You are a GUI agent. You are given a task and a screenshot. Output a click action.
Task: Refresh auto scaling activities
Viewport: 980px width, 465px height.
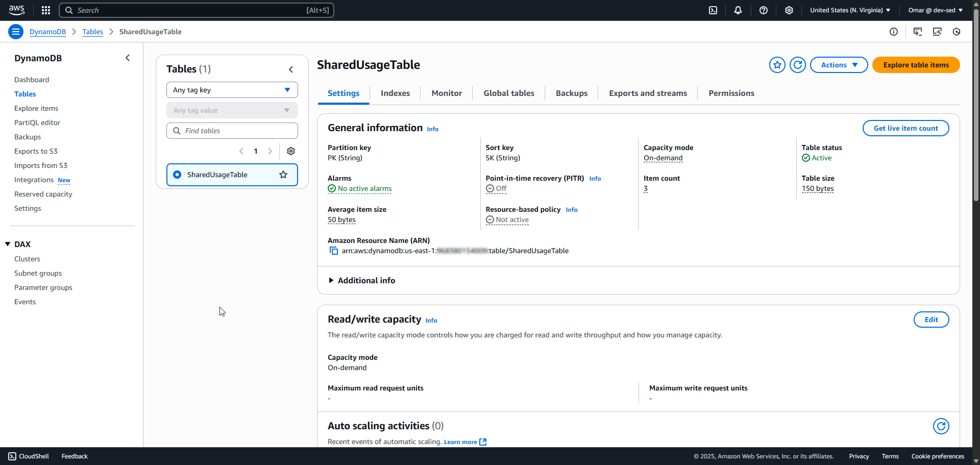[941, 426]
